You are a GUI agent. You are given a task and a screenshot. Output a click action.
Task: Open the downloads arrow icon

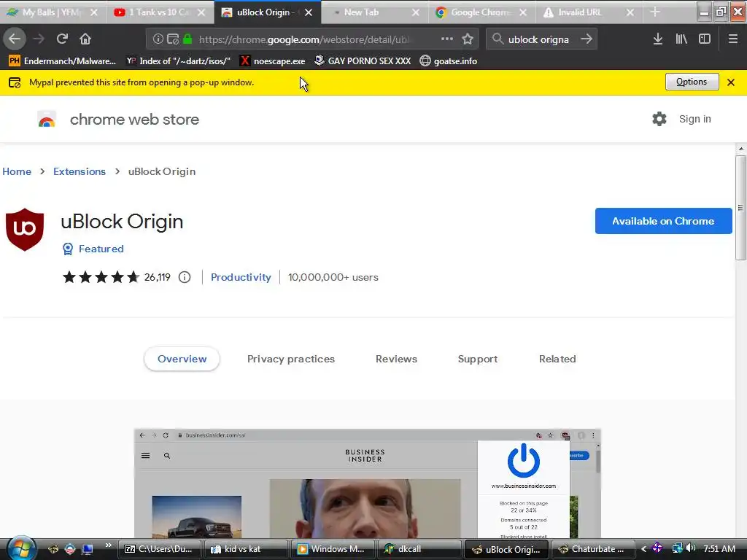(657, 39)
